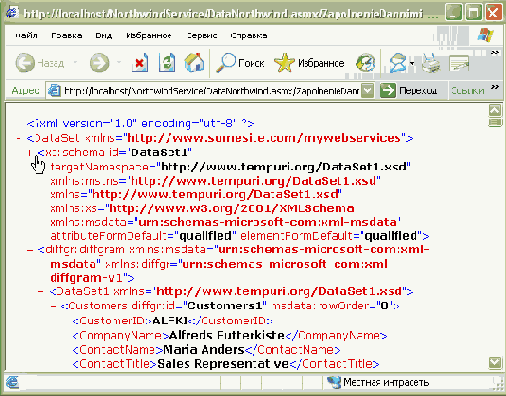The image size is (506, 396).
Task: Open the Сервис menu
Action: click(202, 35)
